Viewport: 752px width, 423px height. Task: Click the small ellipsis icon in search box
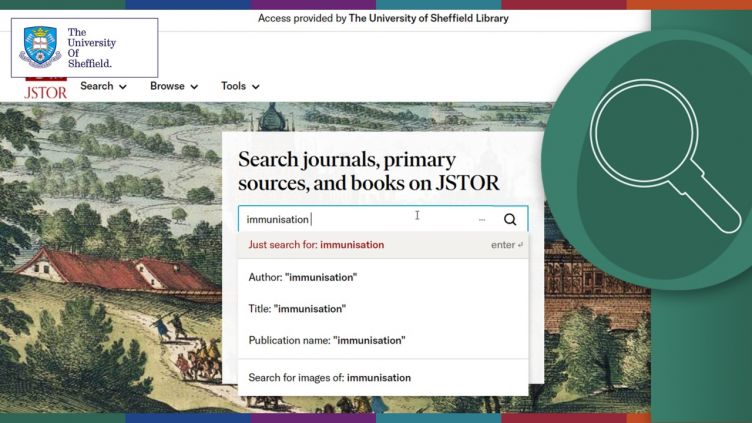pyautogui.click(x=482, y=220)
